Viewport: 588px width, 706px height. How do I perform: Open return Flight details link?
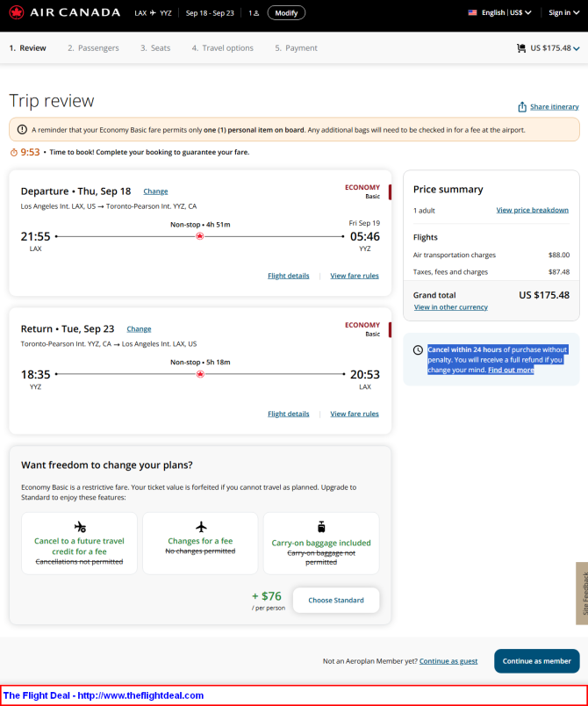pos(289,414)
